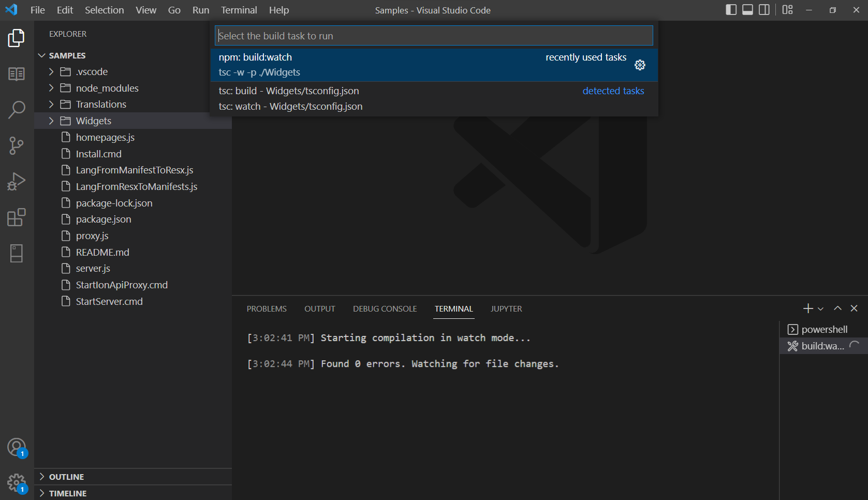This screenshot has width=868, height=500.
Task: Open the Search view
Action: [x=17, y=110]
